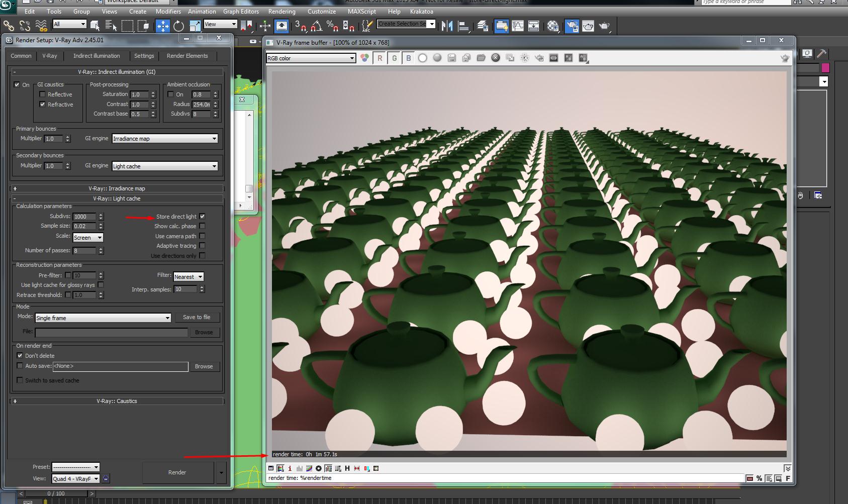This screenshot has height=504, width=848.
Task: Open primary bounces GI engine dropdown
Action: click(x=165, y=139)
